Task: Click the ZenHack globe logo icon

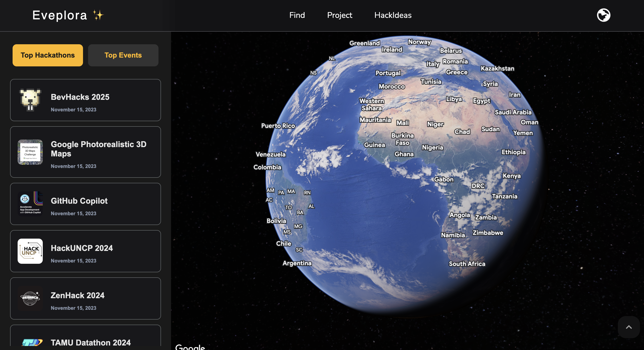Action: [30, 298]
